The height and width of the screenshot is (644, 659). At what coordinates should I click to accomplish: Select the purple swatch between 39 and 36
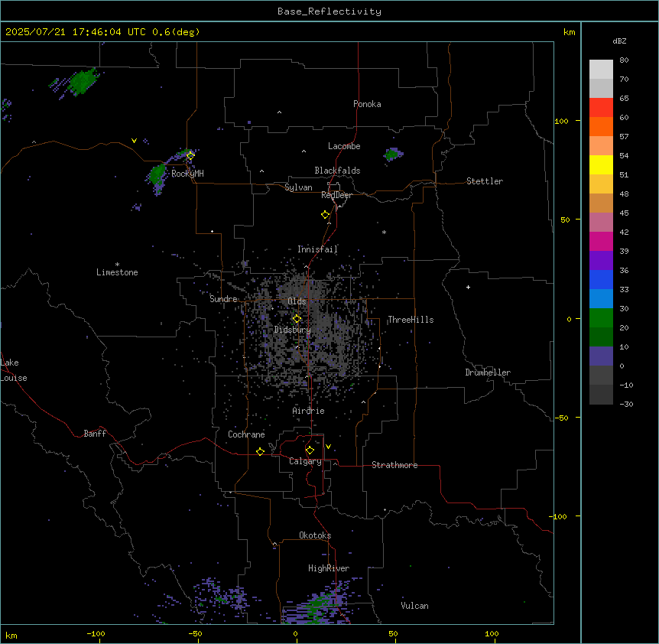(x=601, y=260)
